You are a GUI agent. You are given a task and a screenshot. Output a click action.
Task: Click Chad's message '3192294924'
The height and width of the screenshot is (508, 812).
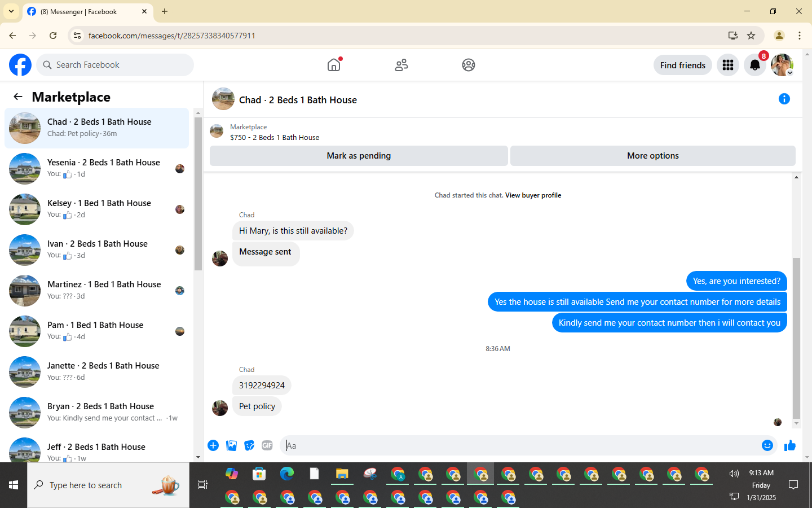[x=262, y=386]
